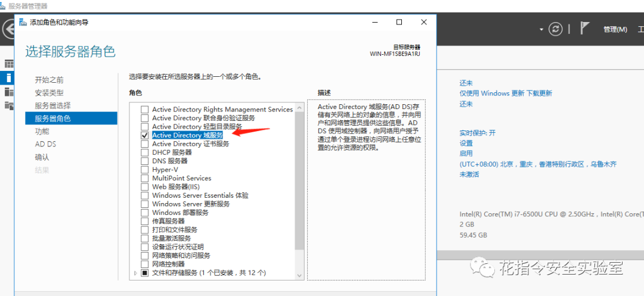Check MultiPoint Services role
This screenshot has width=644, height=296.
point(144,178)
